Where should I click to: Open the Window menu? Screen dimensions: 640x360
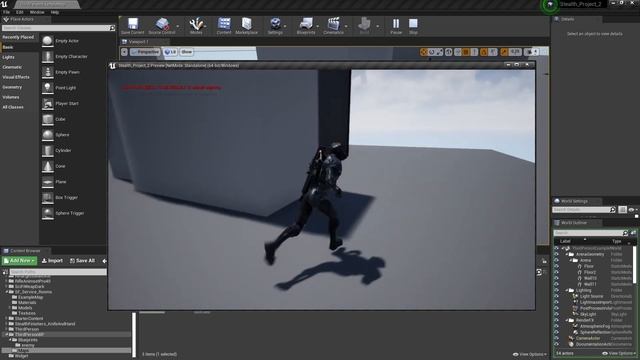(x=37, y=12)
